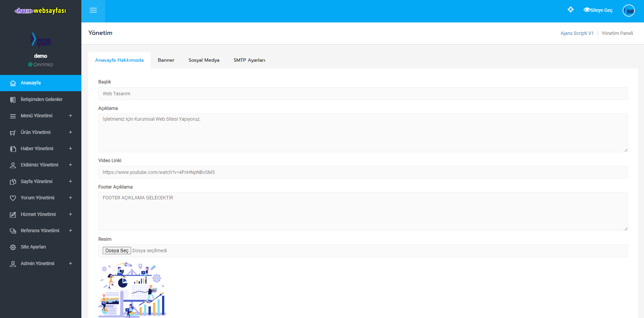Click the fullscreen arrows icon in header
The width and height of the screenshot is (644, 318).
click(x=570, y=10)
